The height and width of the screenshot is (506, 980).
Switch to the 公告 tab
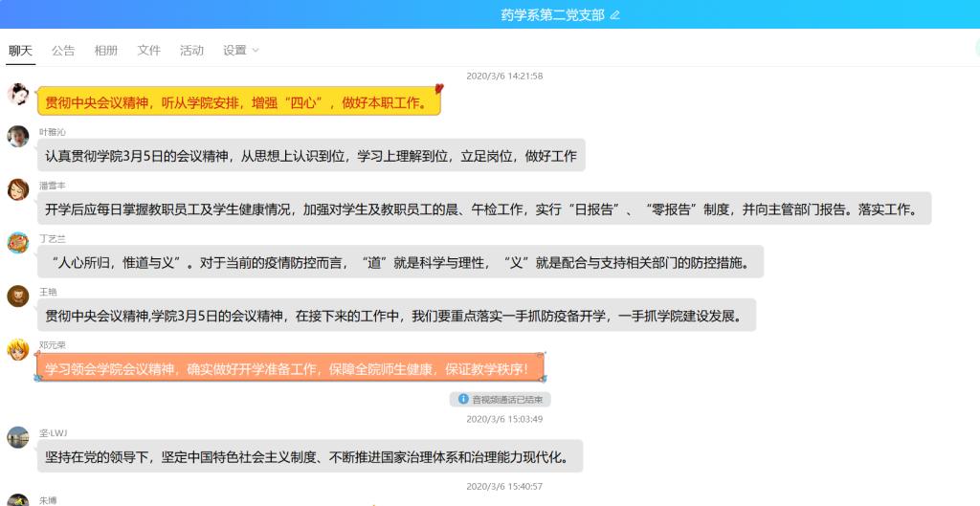coord(63,51)
